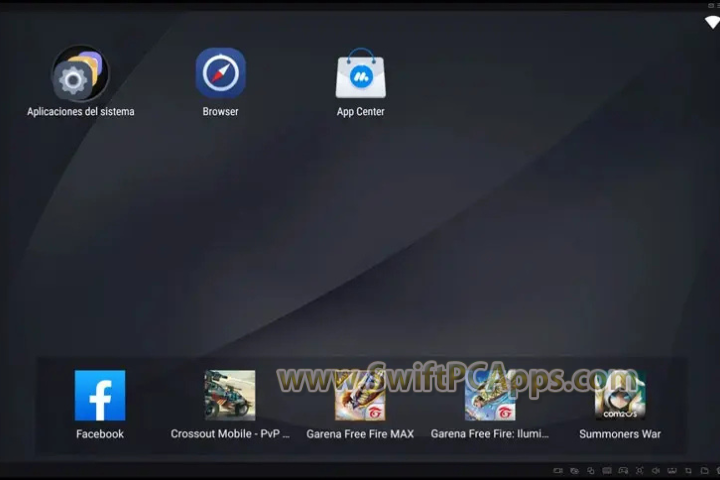
Task: Open the keyboard mapping icon in bottom toolbar
Action: click(x=607, y=470)
